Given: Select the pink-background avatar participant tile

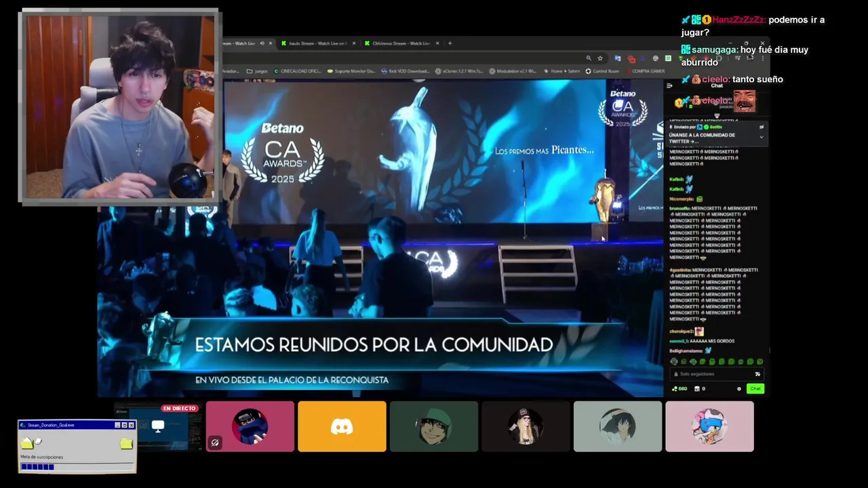Looking at the screenshot, I should coord(709,426).
